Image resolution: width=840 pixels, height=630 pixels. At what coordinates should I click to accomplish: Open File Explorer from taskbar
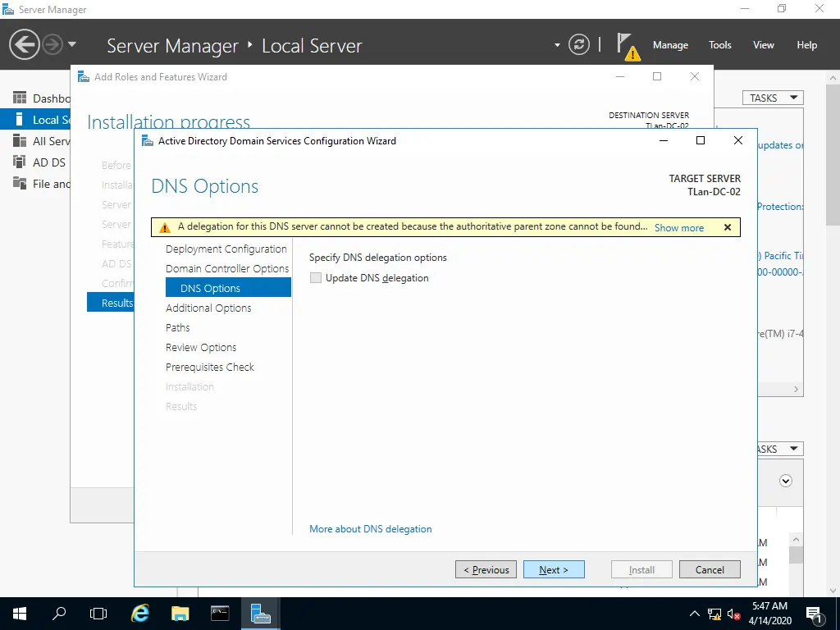tap(180, 614)
